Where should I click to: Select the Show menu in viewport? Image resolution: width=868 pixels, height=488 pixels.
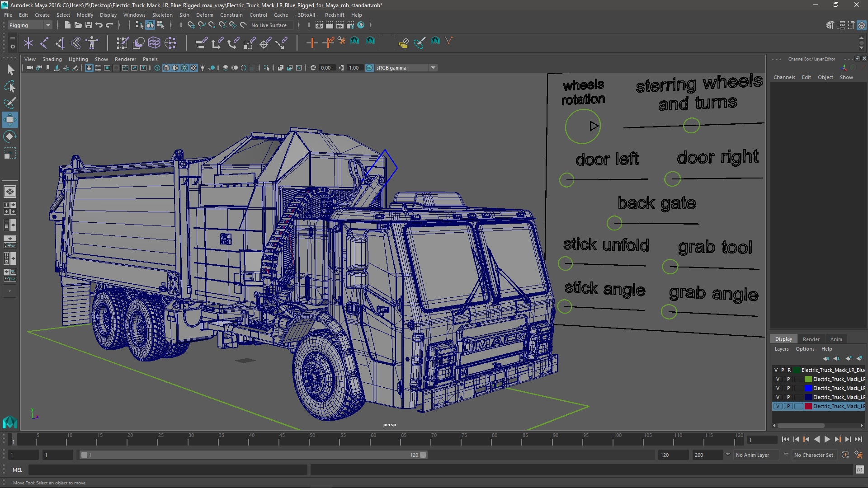100,58
